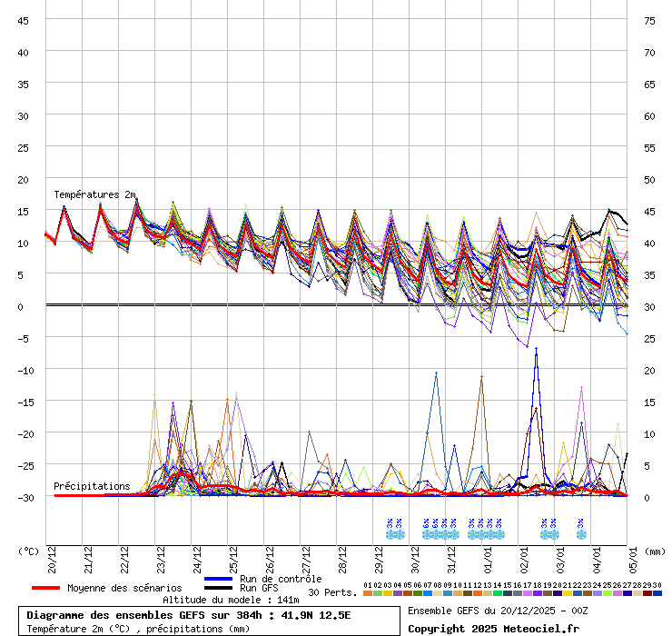Click the blue legend line marker

click(219, 579)
